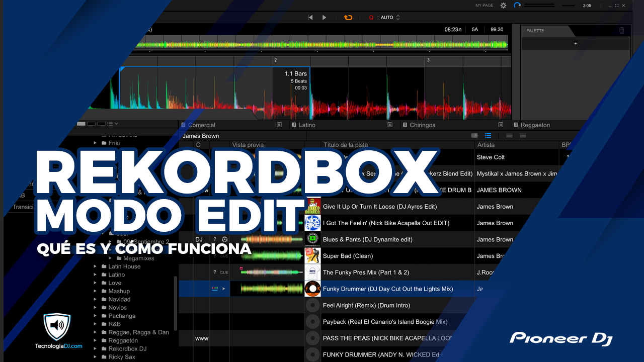644x362 pixels.
Task: Play the track in edit deck
Action: point(325,18)
